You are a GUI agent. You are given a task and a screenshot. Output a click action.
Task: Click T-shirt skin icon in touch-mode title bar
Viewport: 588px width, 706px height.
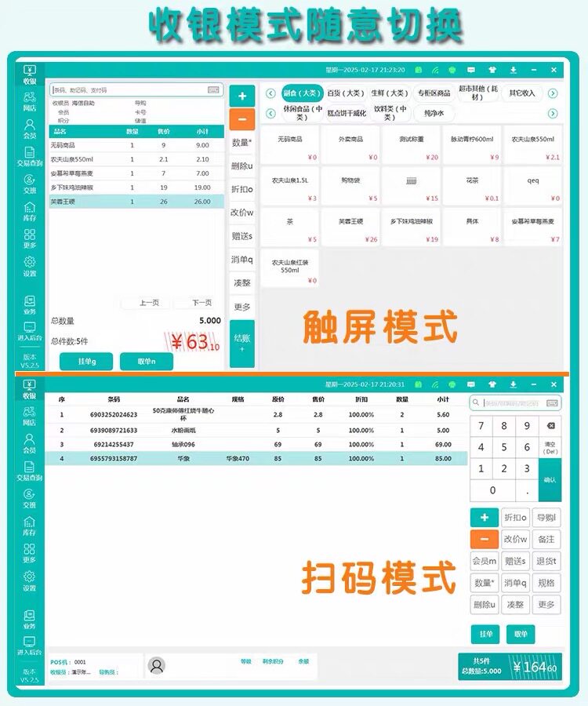pyautogui.click(x=492, y=70)
